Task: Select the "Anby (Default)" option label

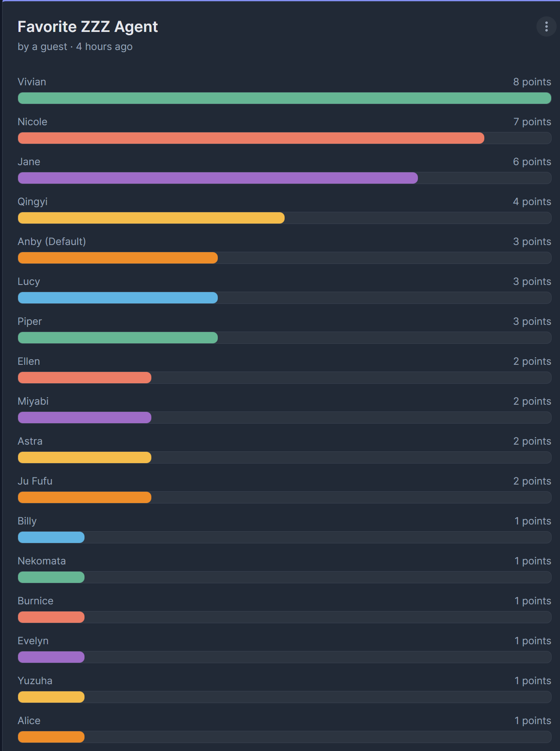Action: [52, 242]
